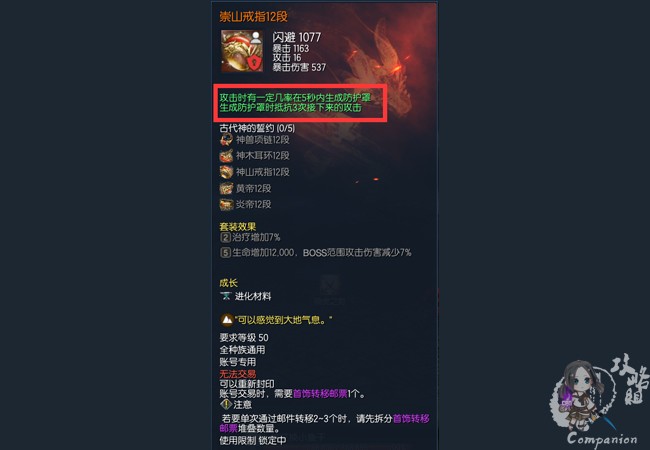The height and width of the screenshot is (450, 650).
Task: Click the 闪避 1077 main stat
Action: coord(297,37)
